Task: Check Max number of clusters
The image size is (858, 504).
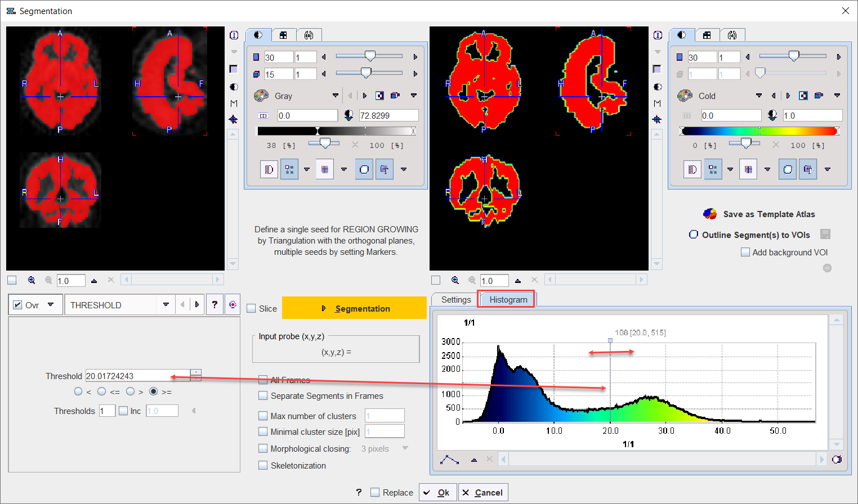Action: (263, 416)
